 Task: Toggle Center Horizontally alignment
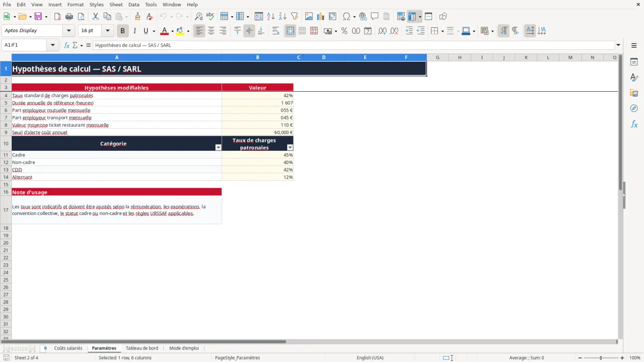coord(211,31)
